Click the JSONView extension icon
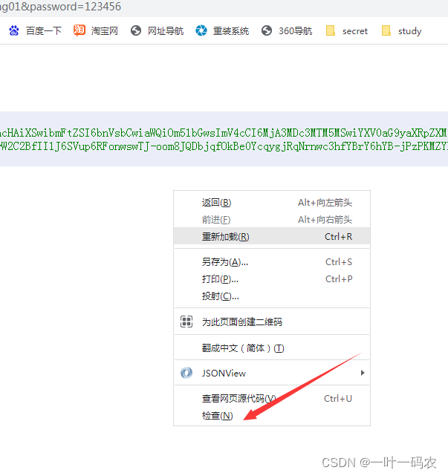Image resolution: width=448 pixels, height=476 pixels. pyautogui.click(x=186, y=373)
